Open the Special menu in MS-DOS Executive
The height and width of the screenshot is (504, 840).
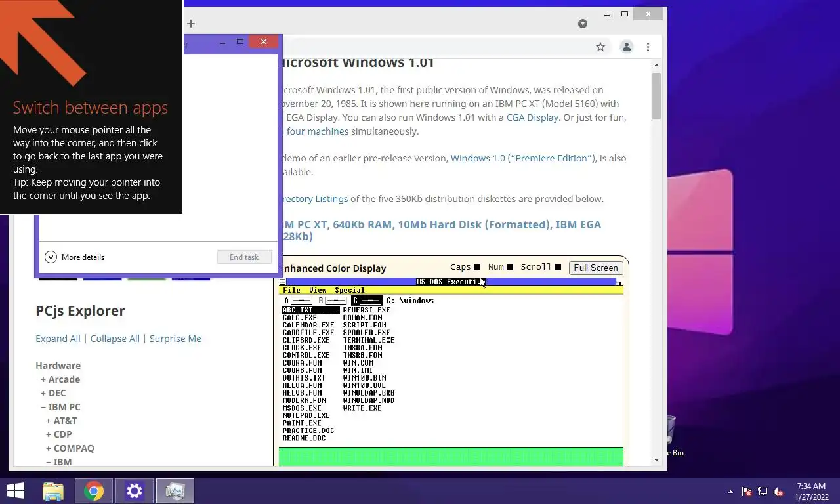350,290
